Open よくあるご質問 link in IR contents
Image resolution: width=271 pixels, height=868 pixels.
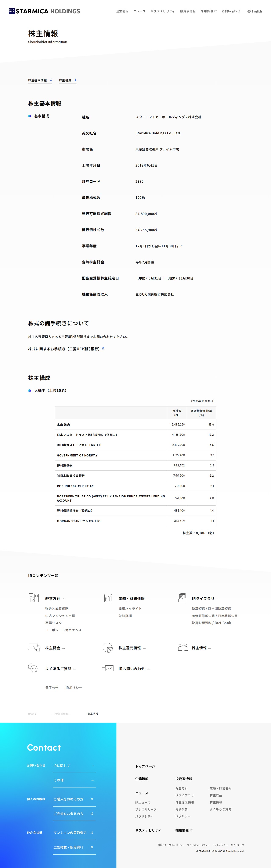click(x=61, y=669)
